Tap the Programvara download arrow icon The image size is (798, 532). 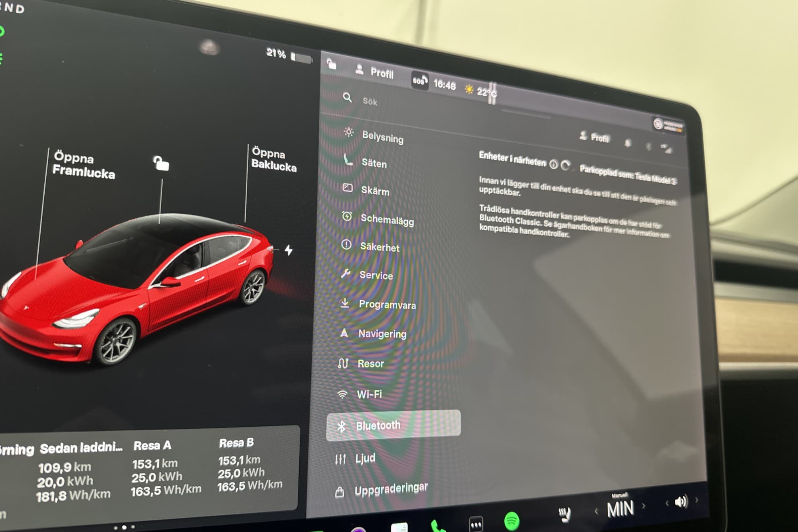(x=345, y=303)
